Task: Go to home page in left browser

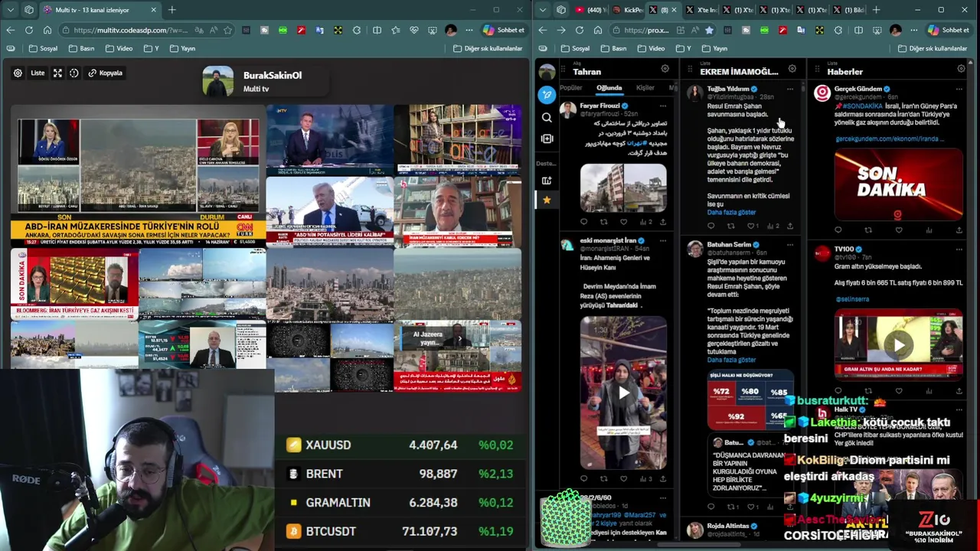Action: [x=47, y=30]
